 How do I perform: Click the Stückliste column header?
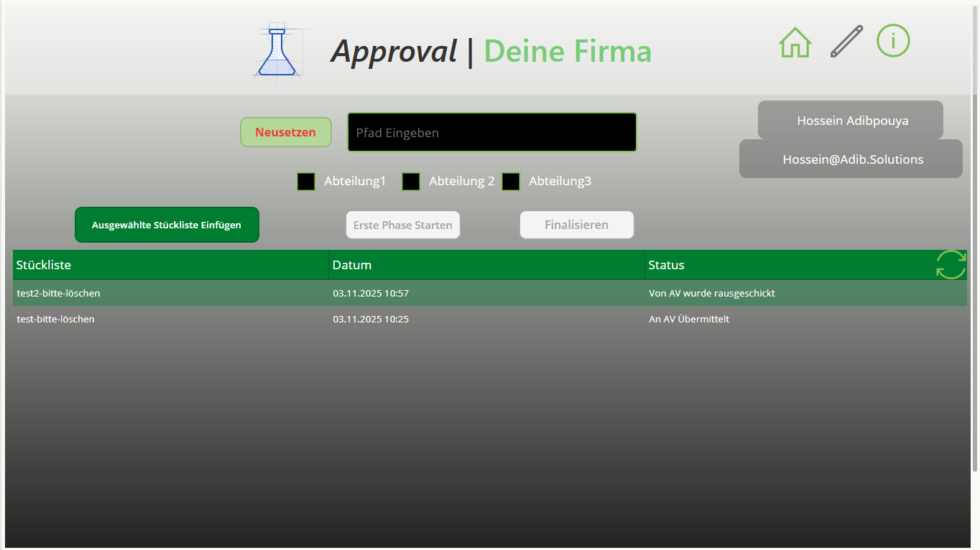[x=170, y=265]
